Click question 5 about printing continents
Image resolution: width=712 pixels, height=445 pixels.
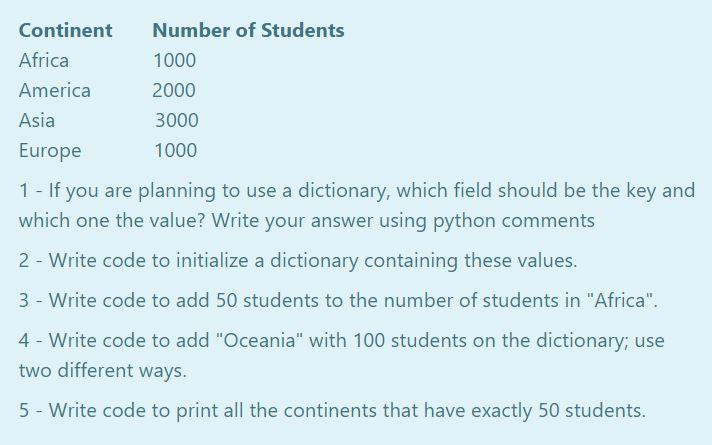[x=332, y=410]
